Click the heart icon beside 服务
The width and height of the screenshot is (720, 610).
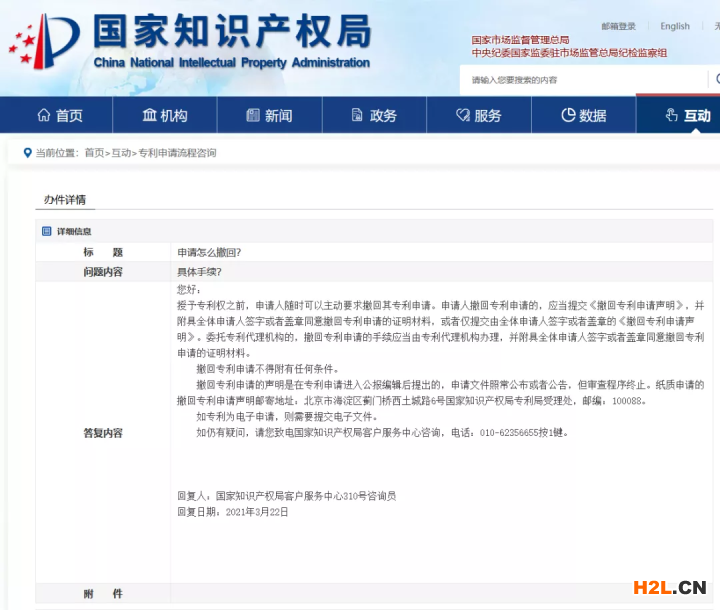463,115
